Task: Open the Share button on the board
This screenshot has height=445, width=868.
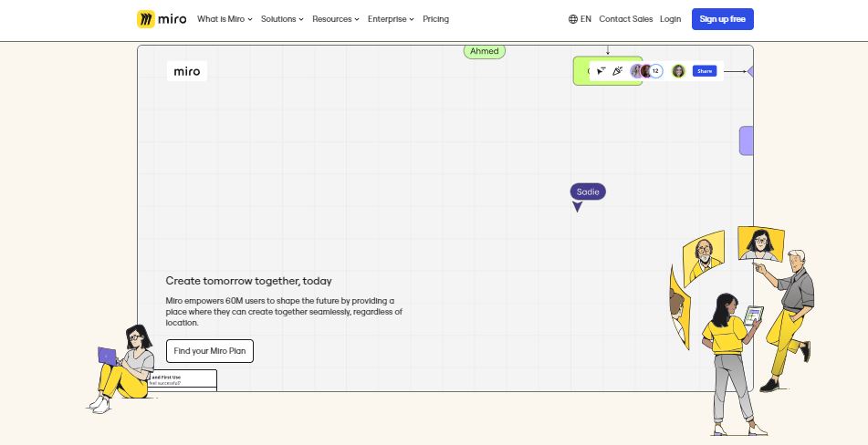Action: (704, 71)
